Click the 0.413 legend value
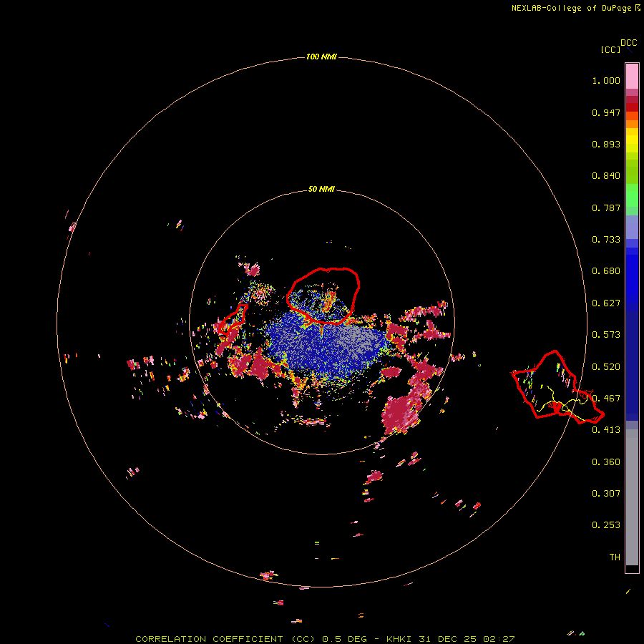The image size is (644, 644). coord(606,430)
